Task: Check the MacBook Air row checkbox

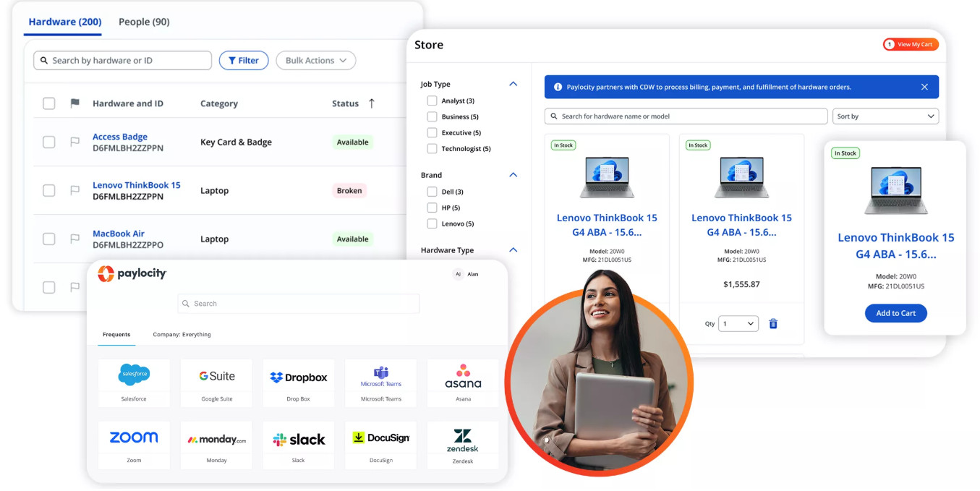Action: tap(49, 239)
